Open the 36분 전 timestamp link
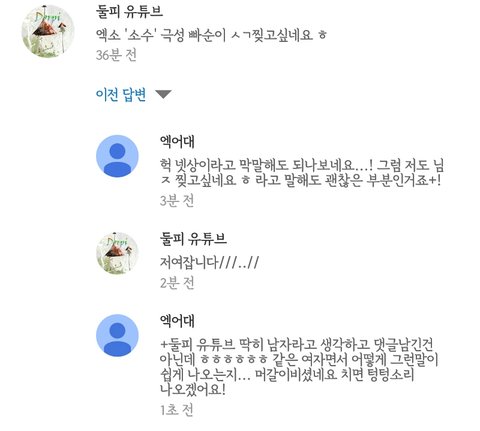 pos(116,55)
